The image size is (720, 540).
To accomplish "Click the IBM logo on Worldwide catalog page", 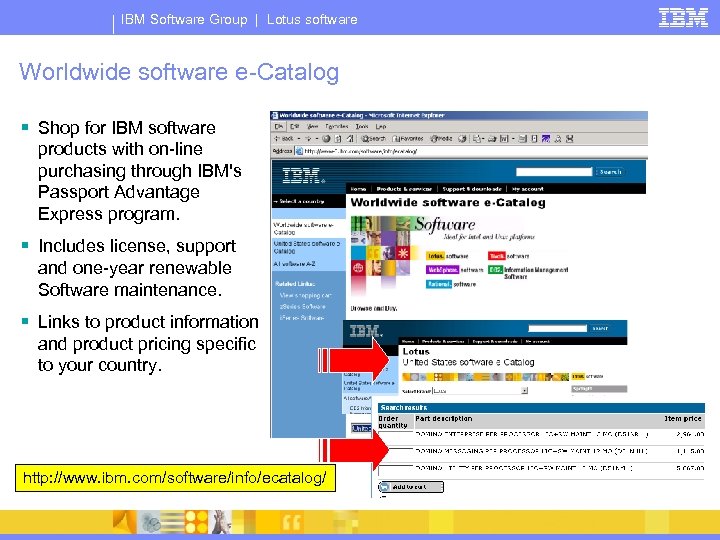I will (x=303, y=176).
